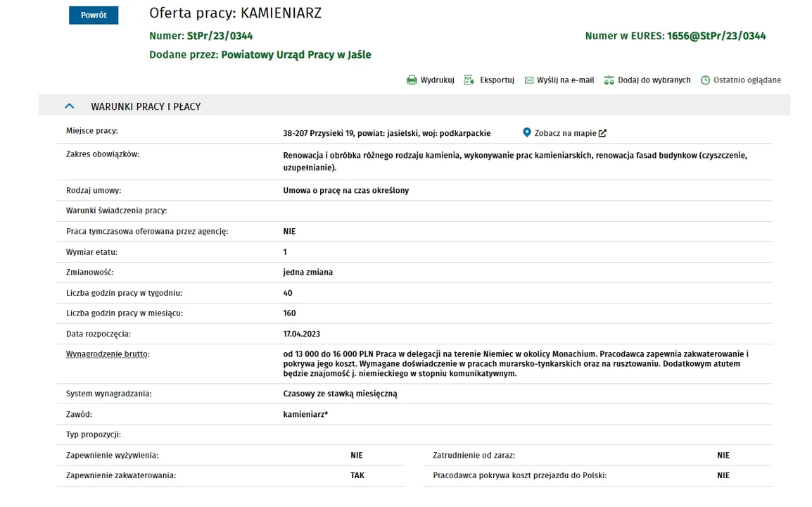The height and width of the screenshot is (507, 812).
Task: Click the Wymiar etatu value 1
Action: [285, 252]
